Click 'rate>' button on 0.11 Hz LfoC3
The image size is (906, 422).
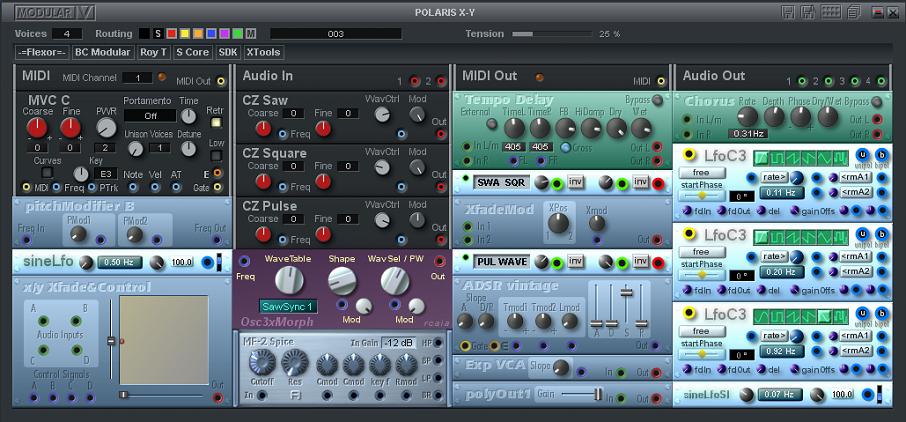(x=774, y=177)
